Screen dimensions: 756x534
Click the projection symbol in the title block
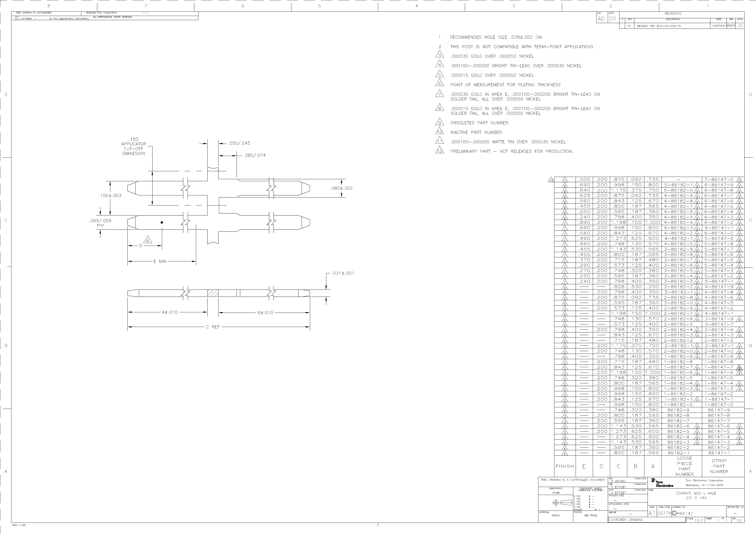[x=562, y=503]
